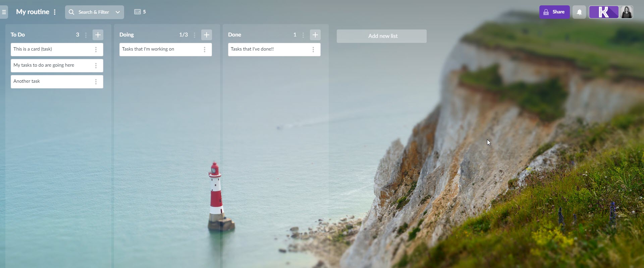The height and width of the screenshot is (268, 644).
Task: Open card 'This is a card (task)'
Action: click(57, 50)
